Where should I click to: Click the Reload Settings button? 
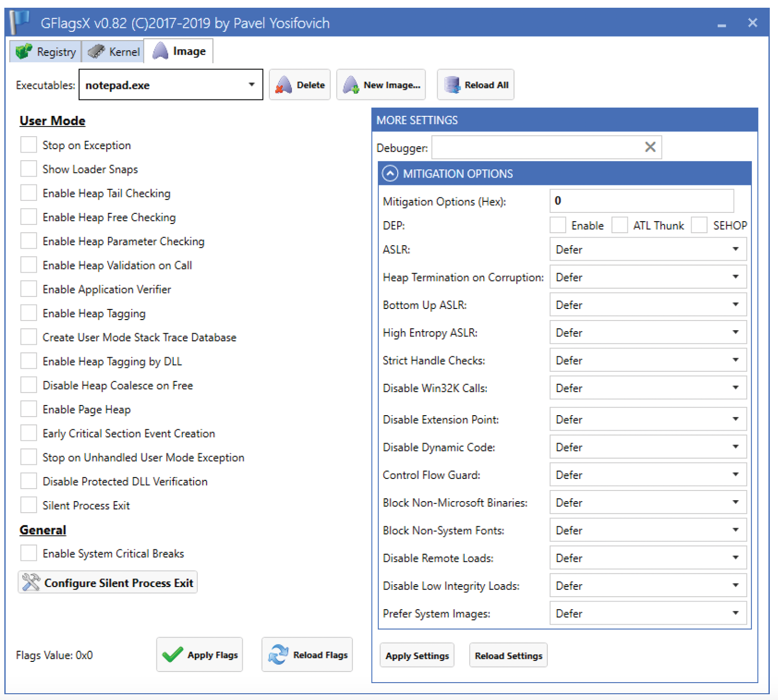508,655
